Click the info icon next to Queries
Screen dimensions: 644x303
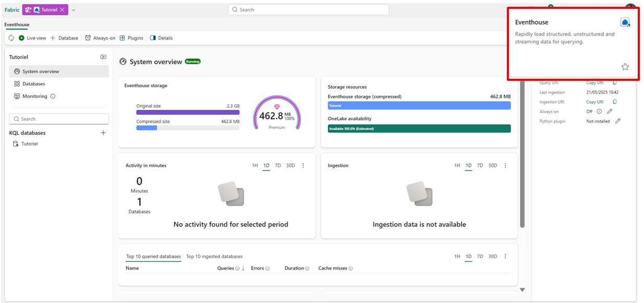pyautogui.click(x=237, y=269)
